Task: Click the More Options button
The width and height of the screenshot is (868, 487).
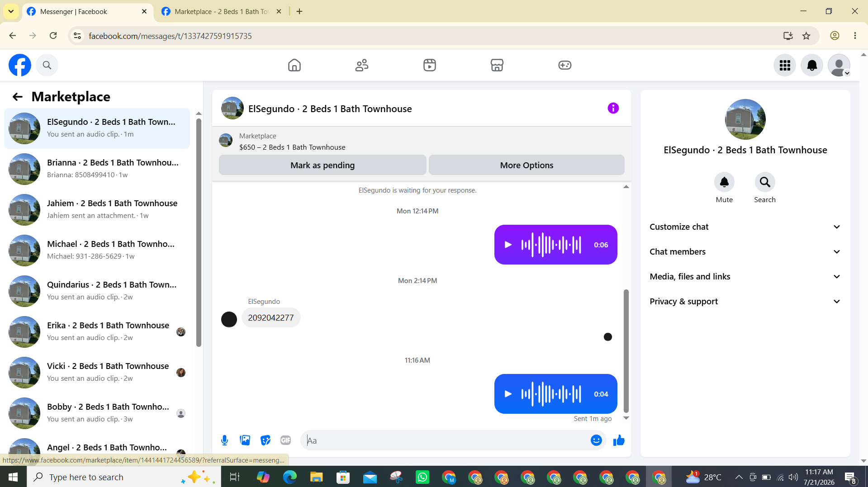Action: [526, 165]
